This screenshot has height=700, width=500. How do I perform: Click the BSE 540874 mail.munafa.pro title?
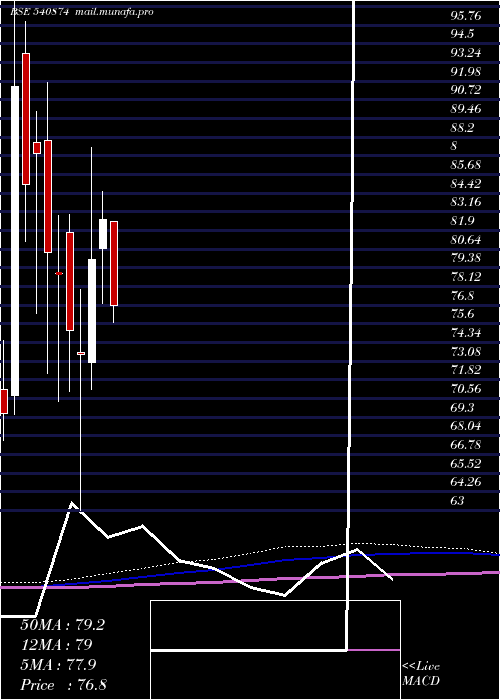pos(82,12)
